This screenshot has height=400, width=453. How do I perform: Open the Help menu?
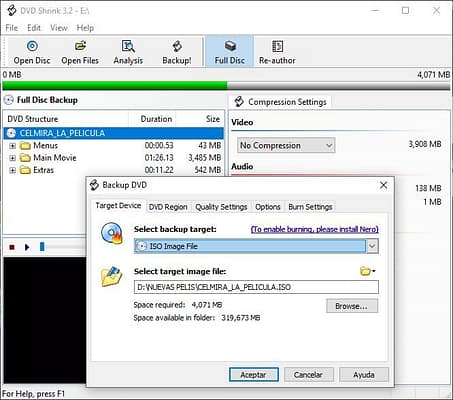[85, 28]
